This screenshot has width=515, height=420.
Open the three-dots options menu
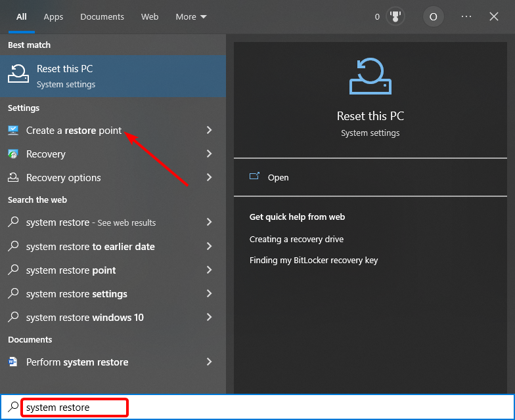coord(466,16)
